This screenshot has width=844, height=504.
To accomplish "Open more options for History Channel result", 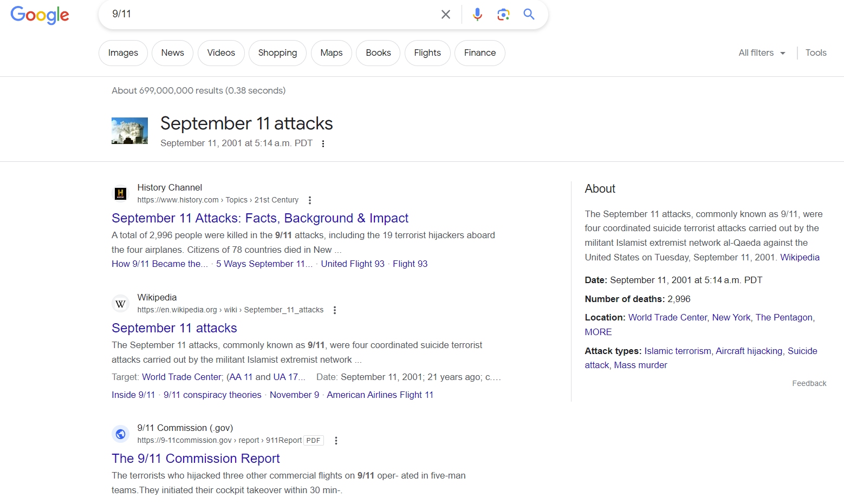I will (310, 200).
